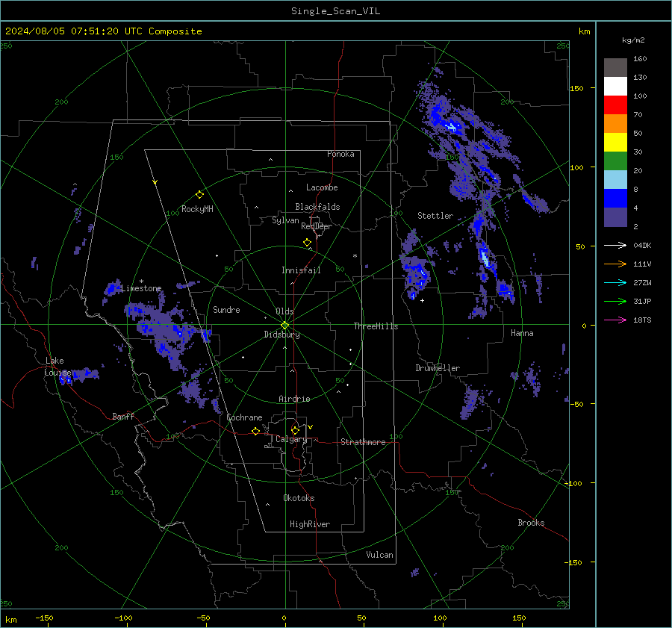The height and width of the screenshot is (628, 672).
Task: Click the bright blue 4-8 legend swatch
Action: pyautogui.click(x=615, y=198)
